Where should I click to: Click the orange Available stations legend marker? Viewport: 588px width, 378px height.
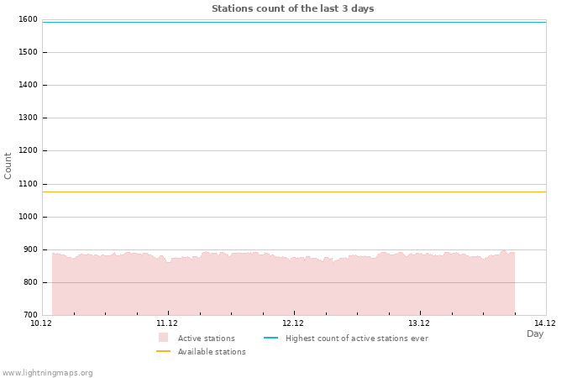(x=163, y=351)
